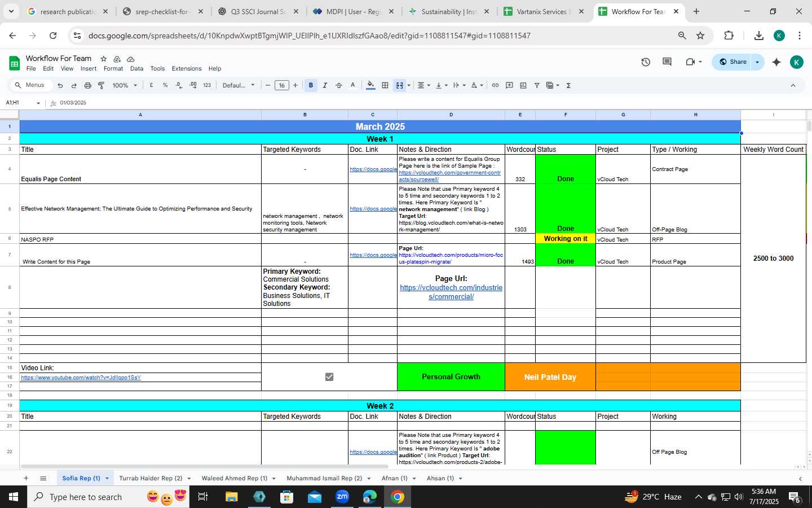Open the File menu
Image resolution: width=812 pixels, height=508 pixels.
(31, 69)
